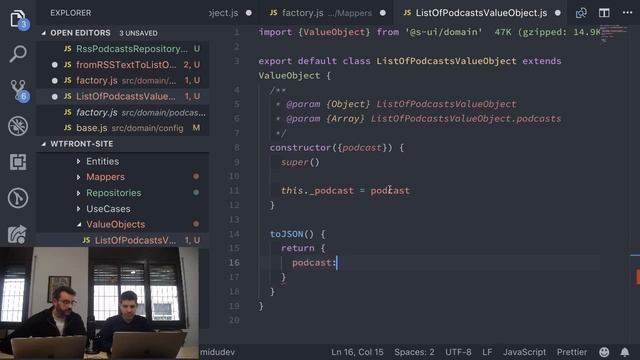
Task: Expand the Repositories folder
Action: (113, 193)
